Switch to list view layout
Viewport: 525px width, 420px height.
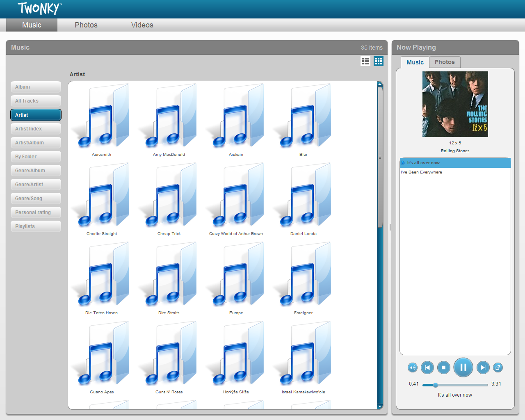pyautogui.click(x=365, y=61)
